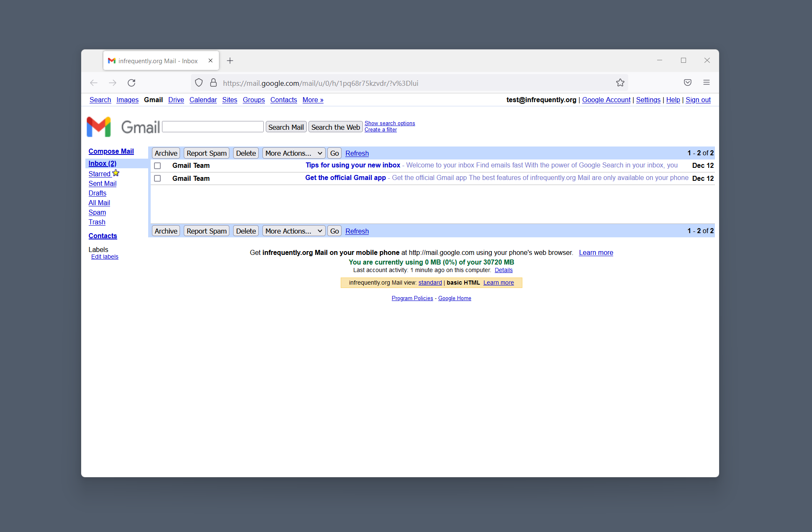Image resolution: width=812 pixels, height=532 pixels.
Task: Check the 'Get the official Gmail app' email
Action: [x=157, y=178]
